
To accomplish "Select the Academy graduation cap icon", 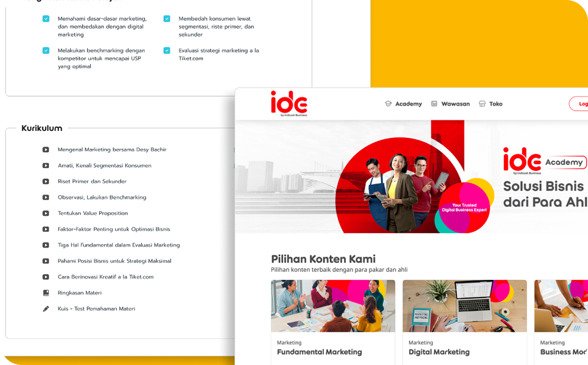I will (x=388, y=103).
